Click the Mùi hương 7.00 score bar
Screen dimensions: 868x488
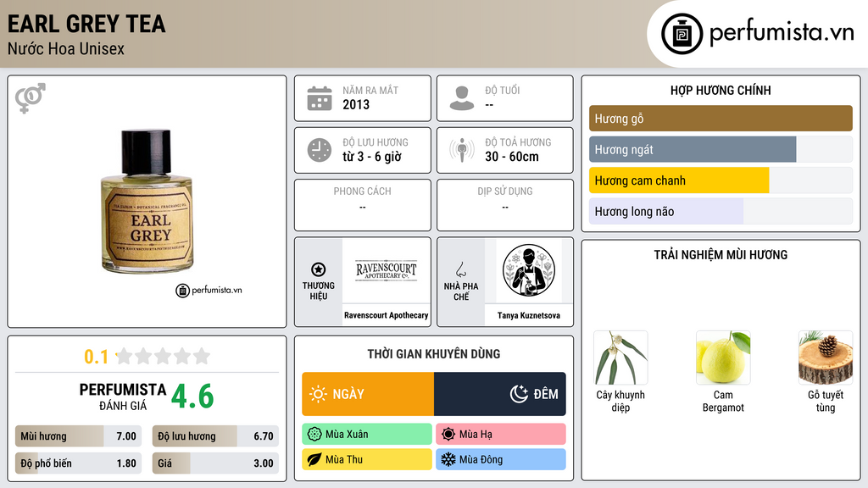tap(79, 436)
